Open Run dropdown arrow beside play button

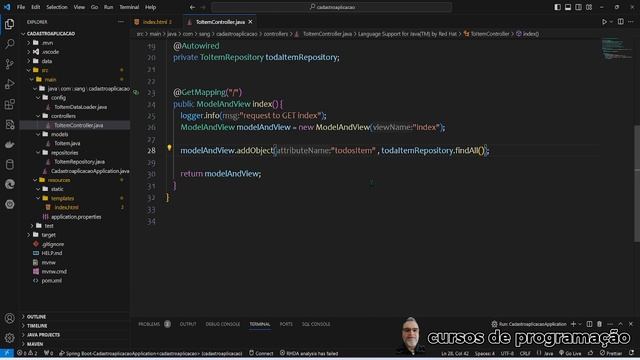pos(611,22)
